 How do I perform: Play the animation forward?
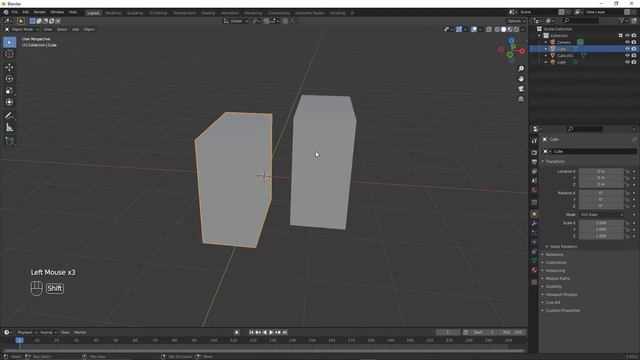click(271, 332)
